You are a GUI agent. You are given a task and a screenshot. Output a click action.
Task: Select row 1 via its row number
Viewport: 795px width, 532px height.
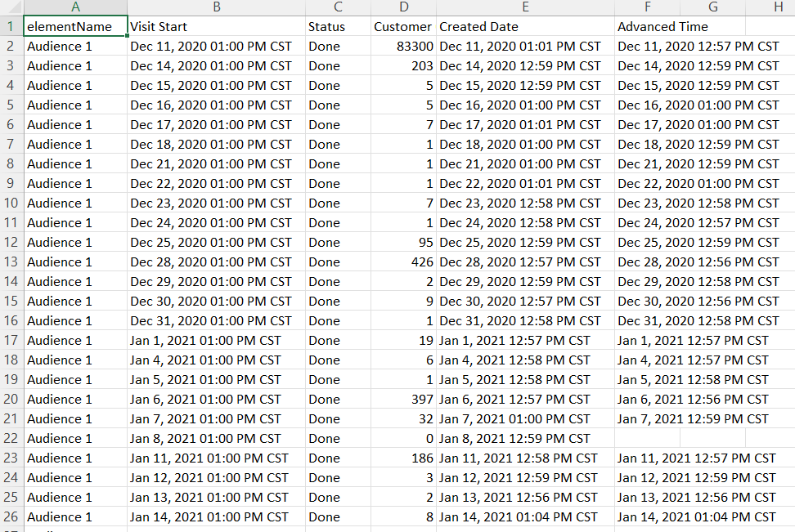tap(11, 27)
